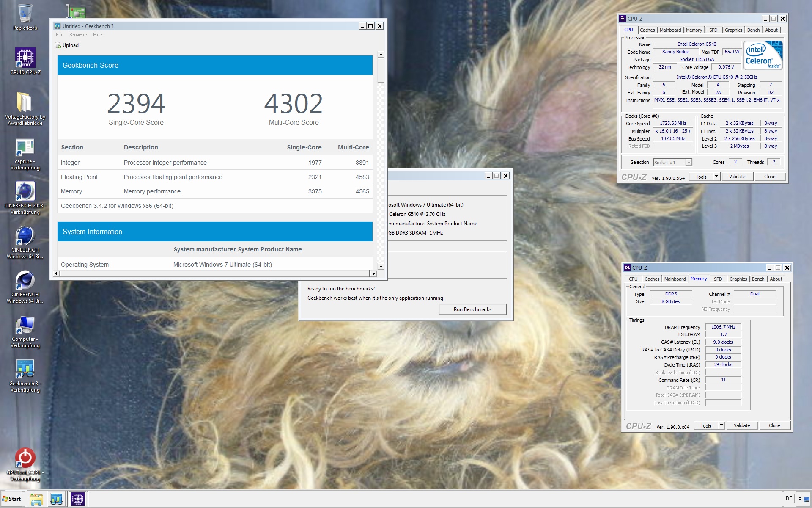Open the Socket #1 selection dropdown
Viewport: 812px width, 508px height.
[x=672, y=162]
